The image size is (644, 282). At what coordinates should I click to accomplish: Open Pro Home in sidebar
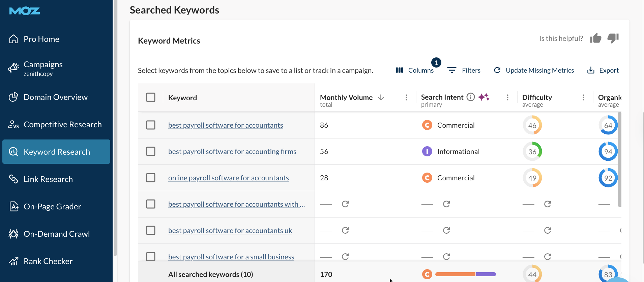click(56, 39)
